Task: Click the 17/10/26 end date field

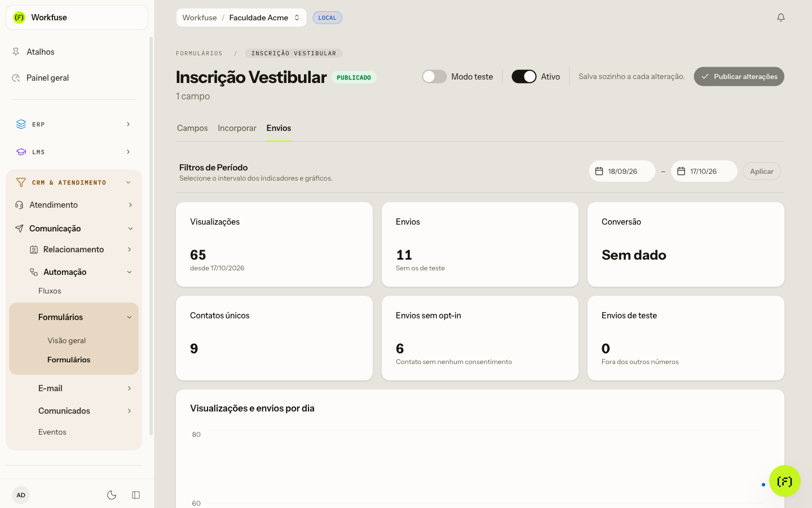Action: click(x=704, y=171)
